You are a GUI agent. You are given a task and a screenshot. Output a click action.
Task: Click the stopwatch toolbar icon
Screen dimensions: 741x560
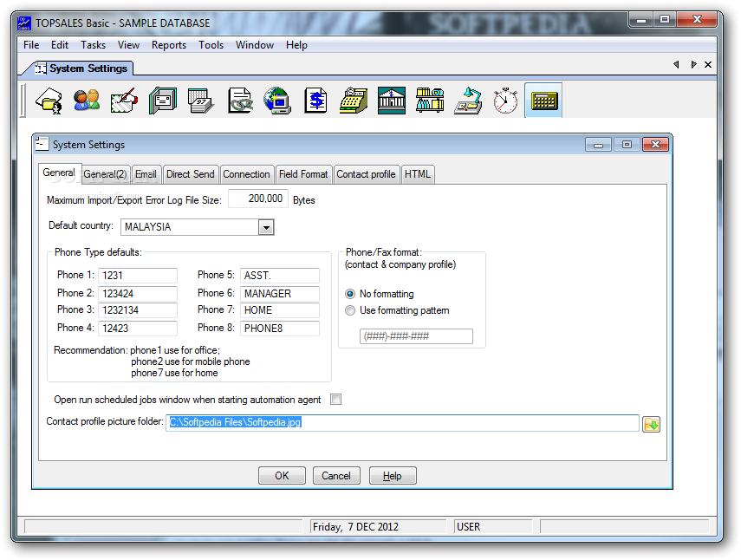tap(505, 101)
